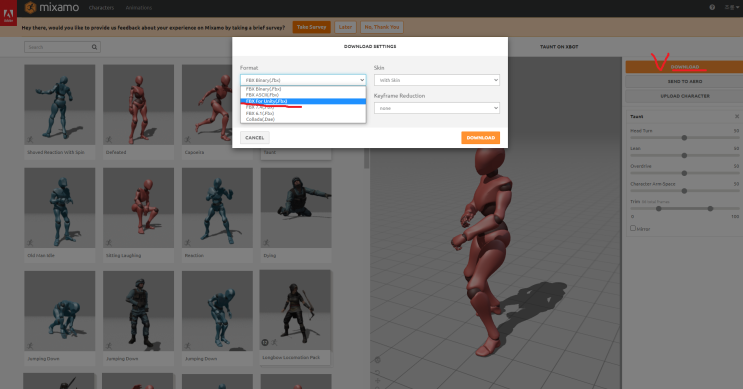This screenshot has width=743, height=389.
Task: Click the Character Arm-Space slider handle
Action: [x=684, y=191]
